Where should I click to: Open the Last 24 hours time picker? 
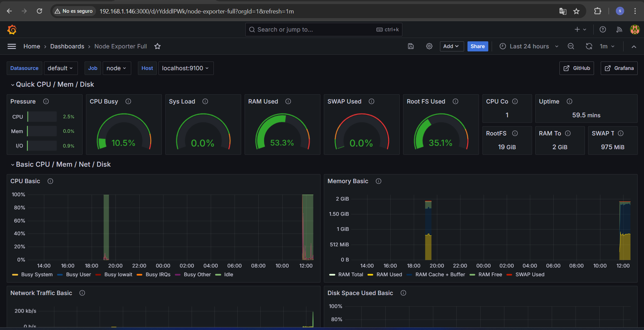point(529,46)
